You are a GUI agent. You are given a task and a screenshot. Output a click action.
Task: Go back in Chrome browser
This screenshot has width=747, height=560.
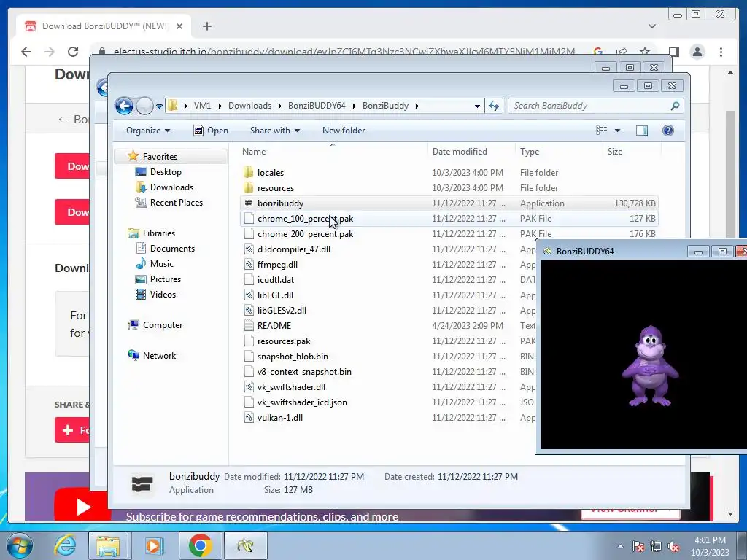pyautogui.click(x=26, y=52)
